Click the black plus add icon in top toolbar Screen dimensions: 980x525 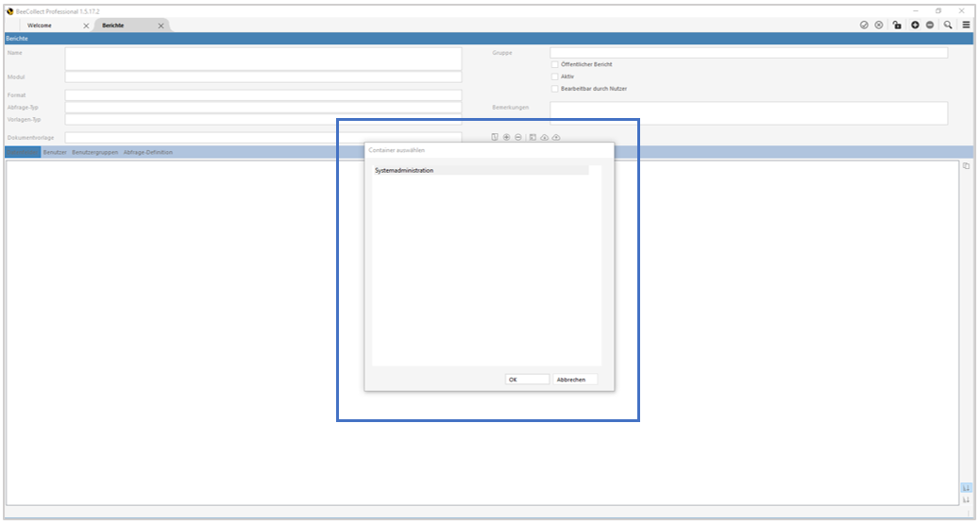click(x=914, y=25)
